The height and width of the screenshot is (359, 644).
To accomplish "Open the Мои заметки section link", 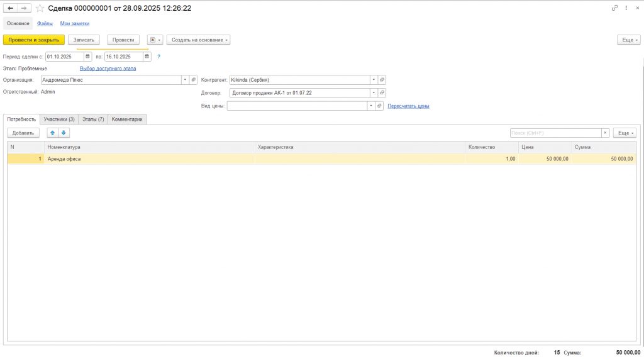I will coord(75,23).
